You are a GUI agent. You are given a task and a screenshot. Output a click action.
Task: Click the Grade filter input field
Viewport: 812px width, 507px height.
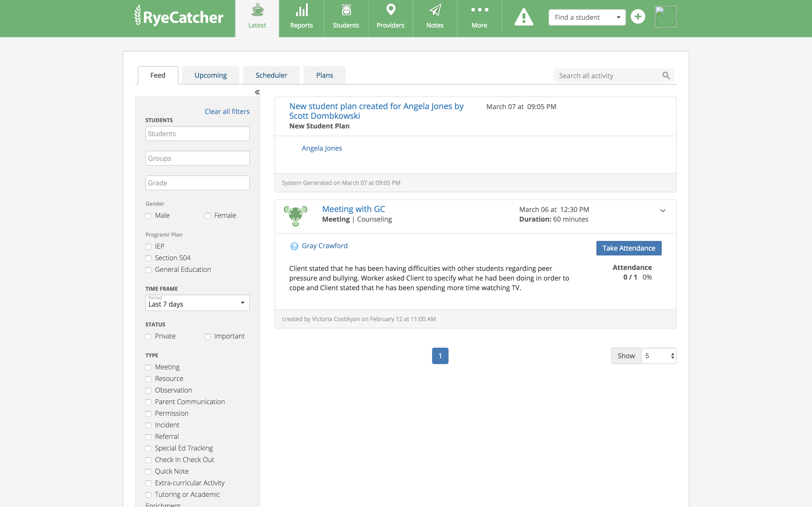tap(197, 183)
